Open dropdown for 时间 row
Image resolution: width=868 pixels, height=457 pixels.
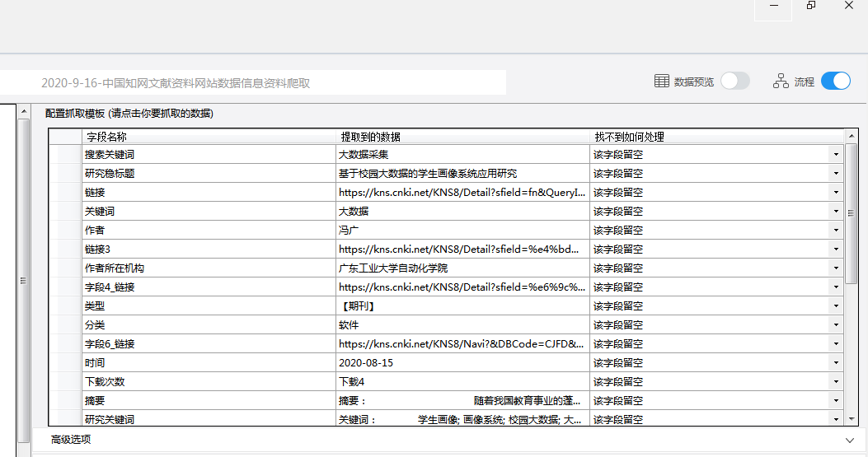coord(836,362)
